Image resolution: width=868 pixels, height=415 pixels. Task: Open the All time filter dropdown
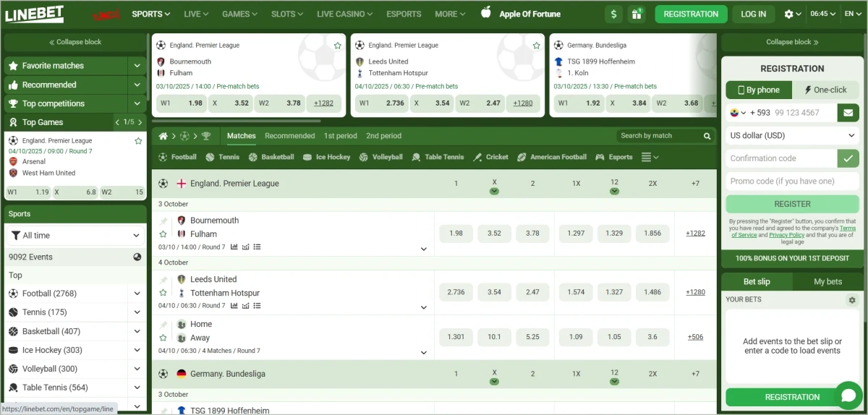75,236
